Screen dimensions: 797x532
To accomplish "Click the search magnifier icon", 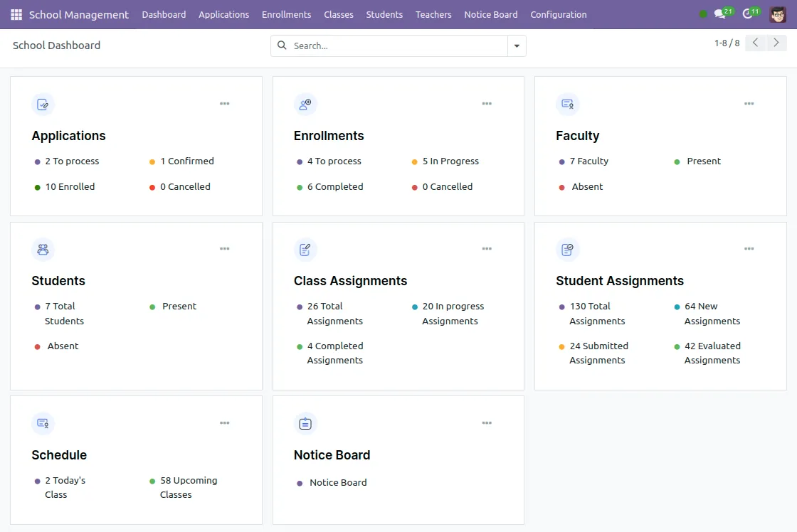I will click(x=282, y=46).
